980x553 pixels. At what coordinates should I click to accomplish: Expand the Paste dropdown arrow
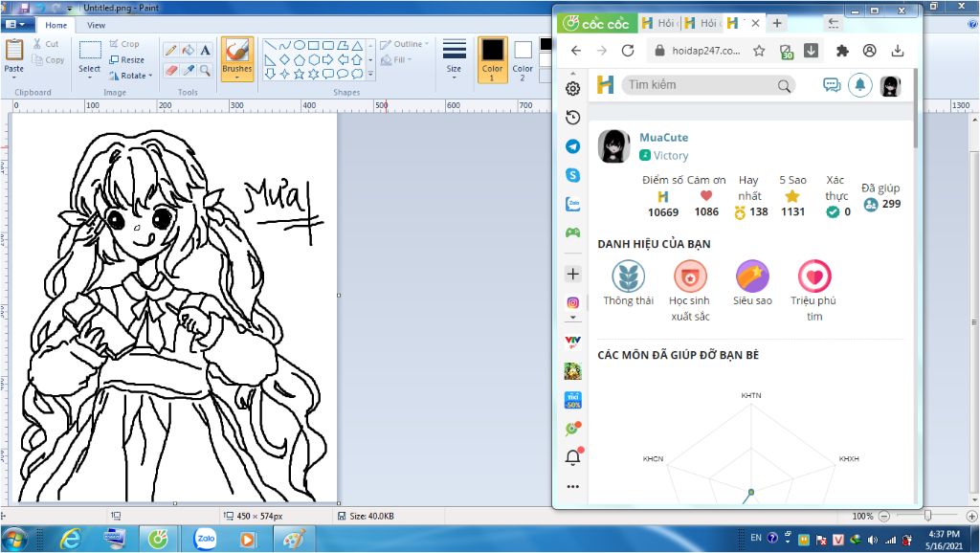coord(13,77)
